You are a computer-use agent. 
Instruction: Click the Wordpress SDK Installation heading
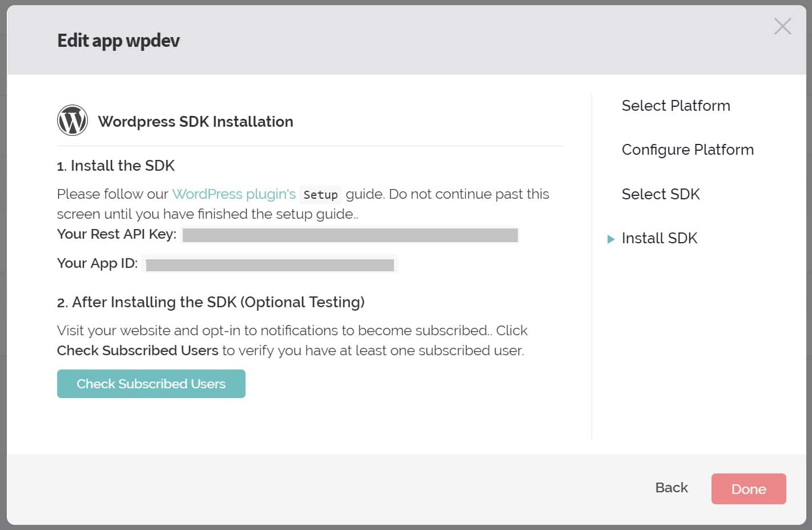click(x=196, y=121)
